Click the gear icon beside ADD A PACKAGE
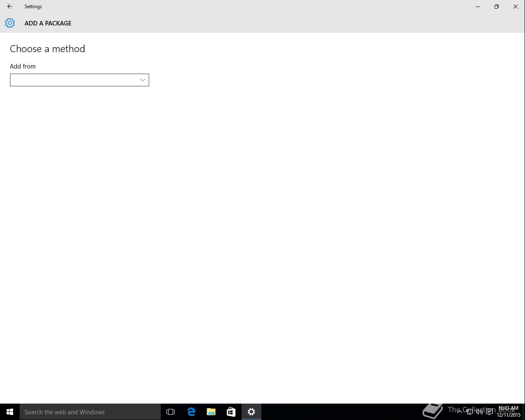Viewport: 525px width, 420px height. pos(10,23)
